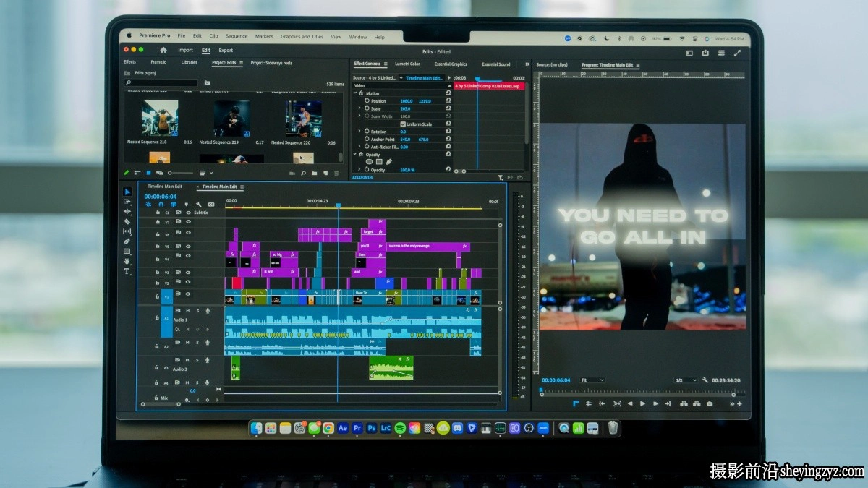The width and height of the screenshot is (868, 488).
Task: Select the Selection arrow tool
Action: 127,192
